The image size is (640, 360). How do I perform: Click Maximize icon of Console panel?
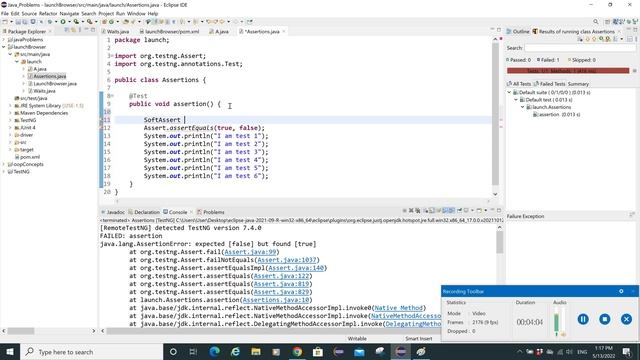click(x=499, y=211)
